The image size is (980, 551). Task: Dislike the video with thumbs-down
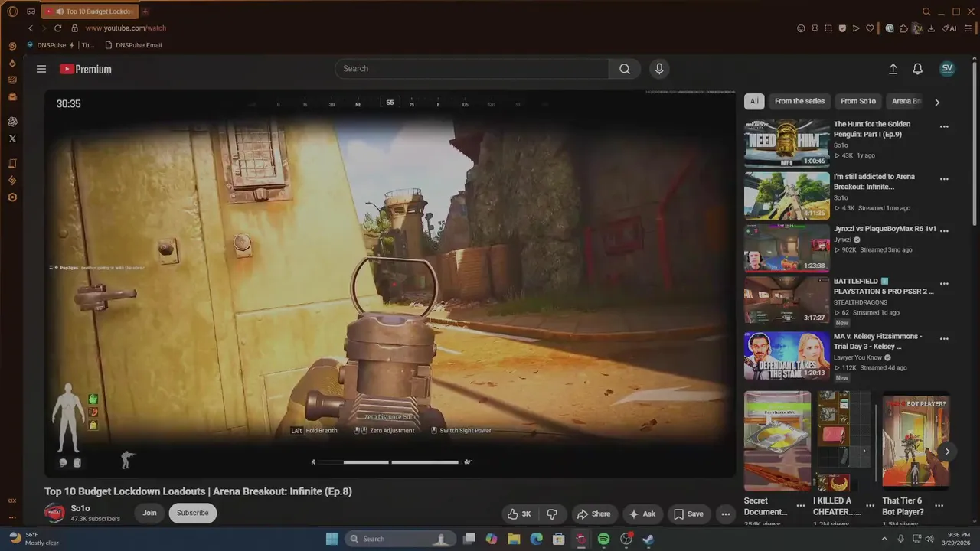(x=551, y=514)
